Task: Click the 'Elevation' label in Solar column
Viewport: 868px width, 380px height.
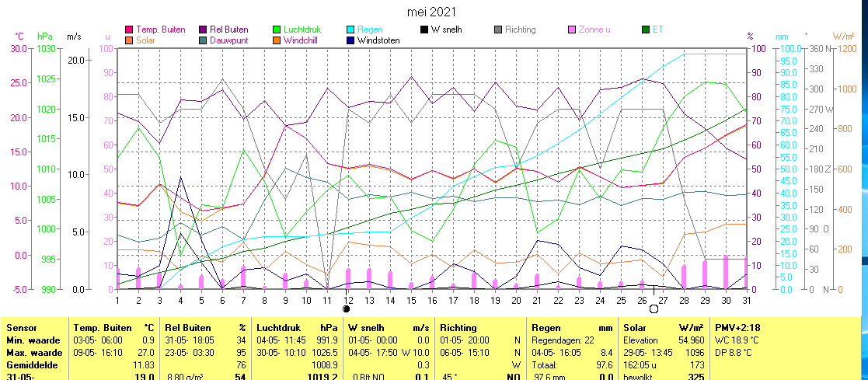Action: click(x=641, y=340)
